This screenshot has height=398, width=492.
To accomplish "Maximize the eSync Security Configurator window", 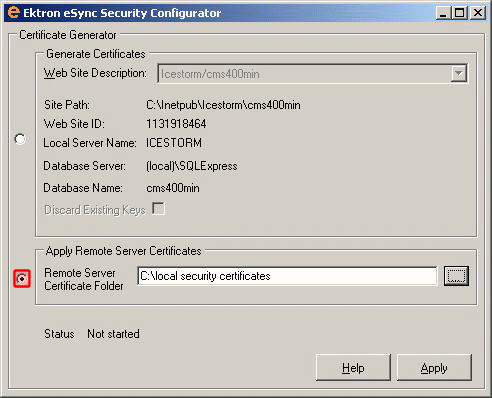I will coord(460,13).
